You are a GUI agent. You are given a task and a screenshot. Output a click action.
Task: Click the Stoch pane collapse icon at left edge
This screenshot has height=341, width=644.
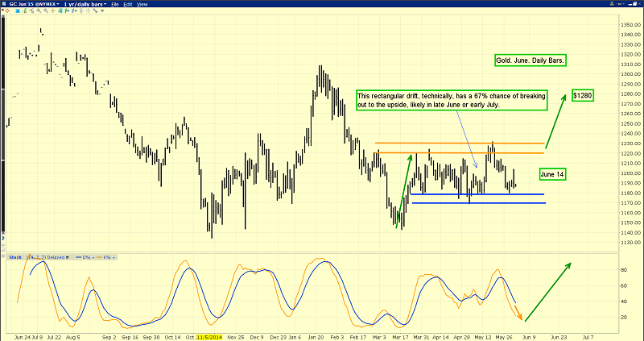(x=3, y=256)
